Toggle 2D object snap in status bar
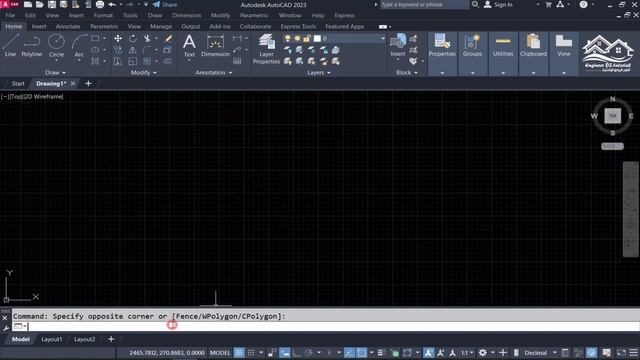640x360 pixels. [x=361, y=353]
